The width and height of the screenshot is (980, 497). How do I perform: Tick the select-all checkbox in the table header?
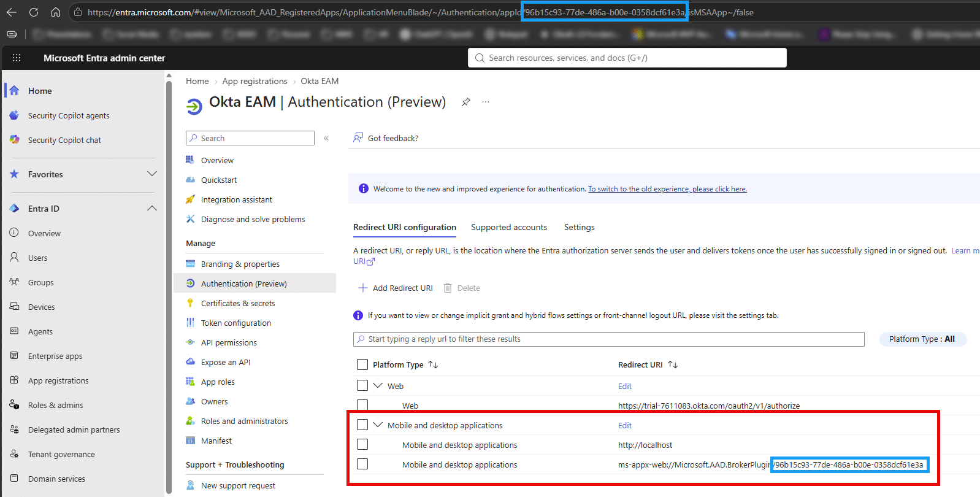coord(362,364)
